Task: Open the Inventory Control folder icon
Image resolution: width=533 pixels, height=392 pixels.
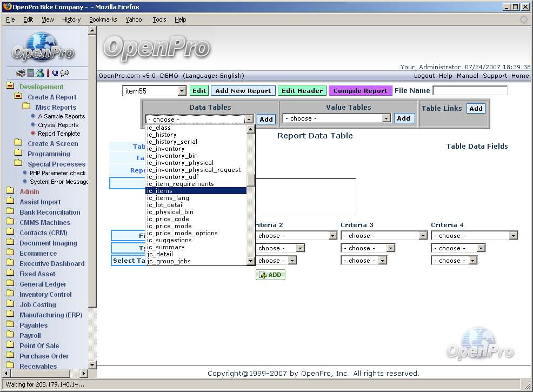Action: tap(10, 294)
